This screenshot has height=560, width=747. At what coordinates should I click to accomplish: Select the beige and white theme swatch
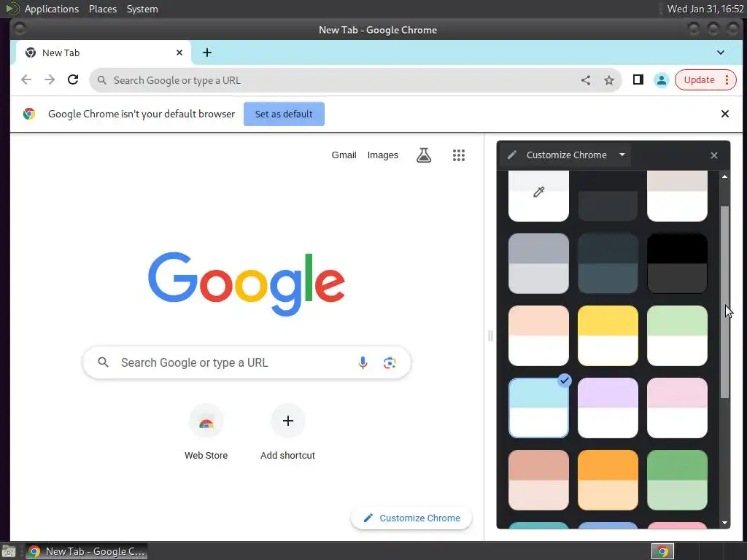pyautogui.click(x=677, y=195)
